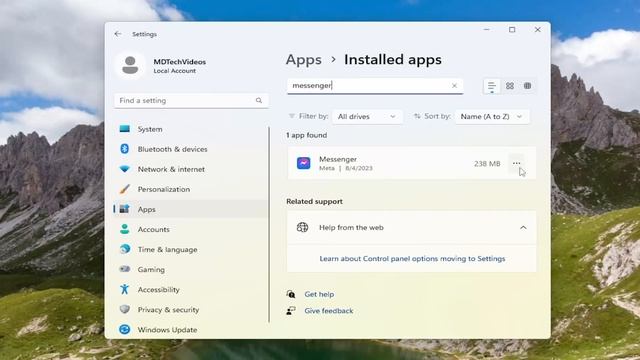Click the Give feedback link
640x360 pixels.
(329, 311)
